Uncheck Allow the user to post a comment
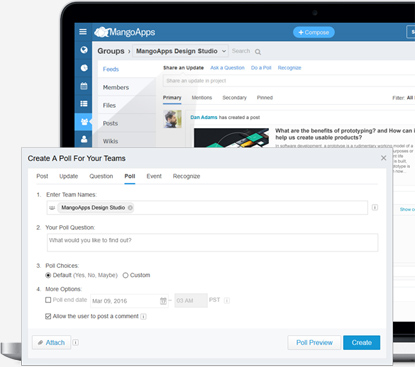Image resolution: width=415 pixels, height=367 pixels. pos(48,316)
